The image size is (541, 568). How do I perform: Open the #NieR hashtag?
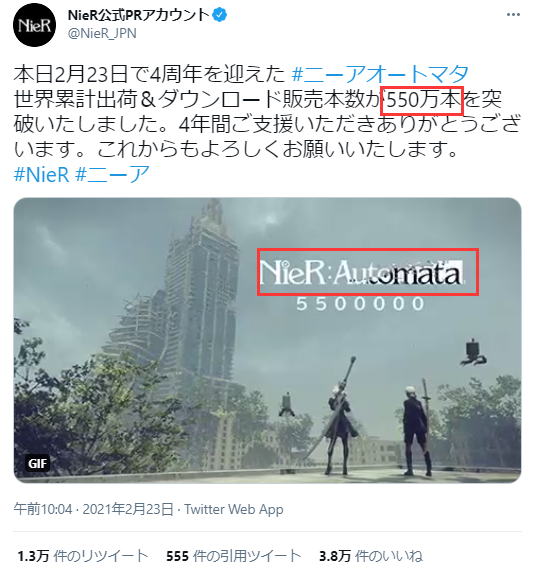(41, 174)
